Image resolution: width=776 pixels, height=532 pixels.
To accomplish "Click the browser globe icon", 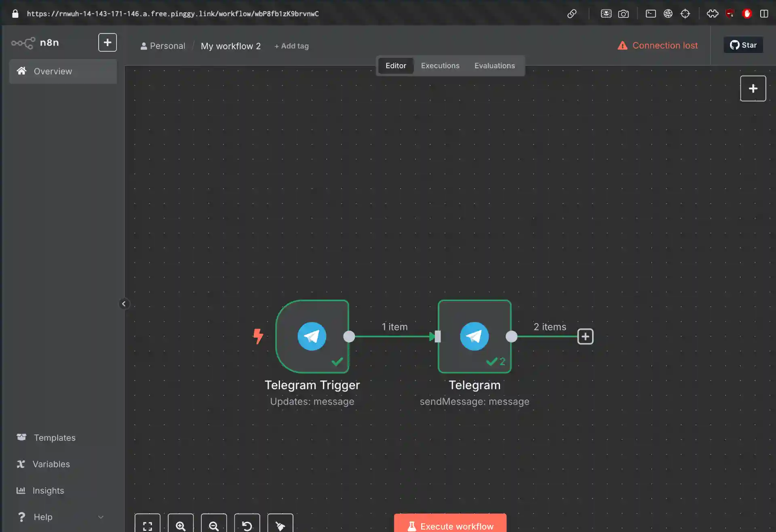I will tap(668, 14).
